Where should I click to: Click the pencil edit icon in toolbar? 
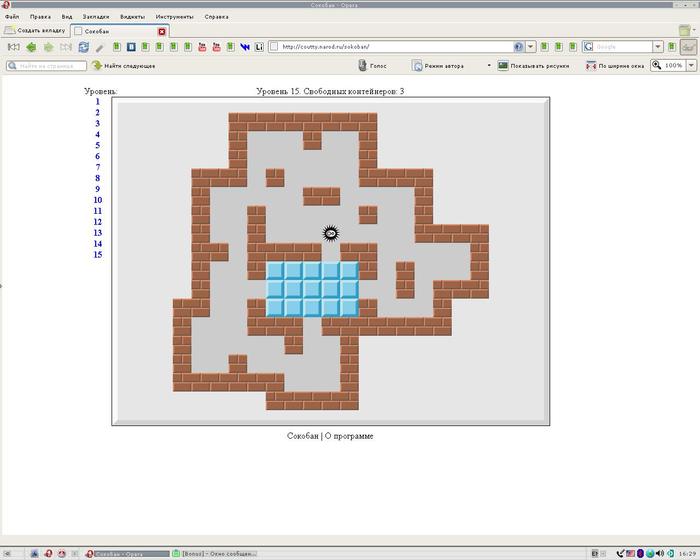pos(100,48)
